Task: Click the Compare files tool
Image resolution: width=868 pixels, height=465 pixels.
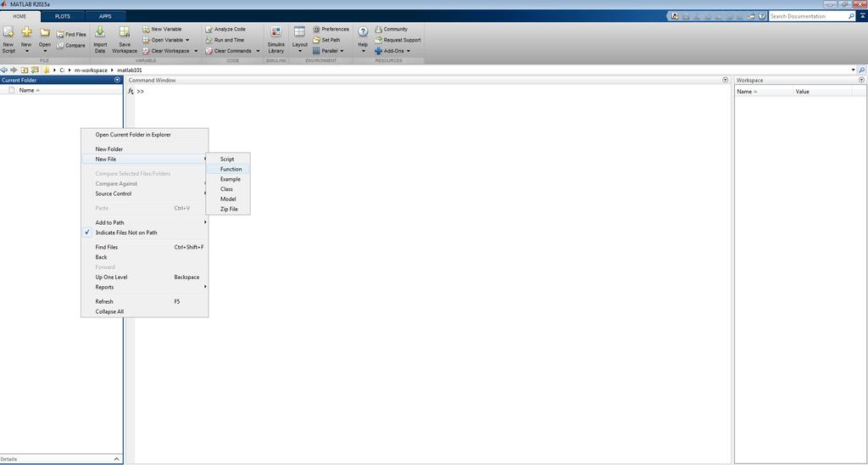Action: coord(71,46)
